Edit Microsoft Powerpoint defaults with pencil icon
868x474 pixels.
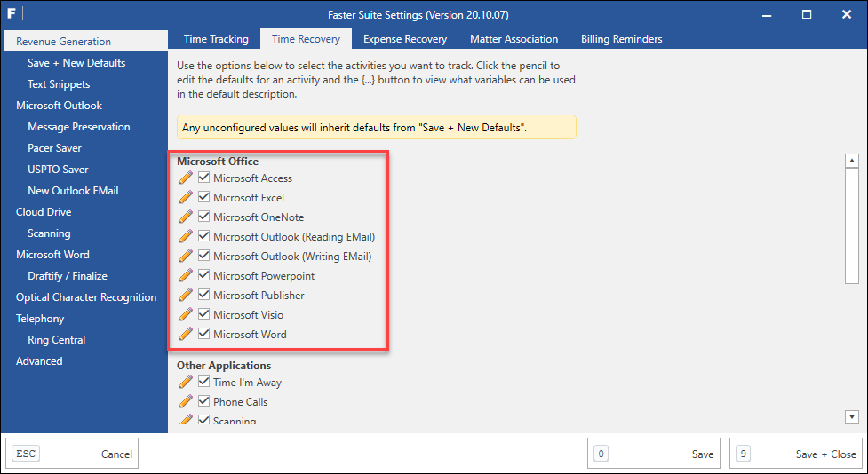[186, 275]
